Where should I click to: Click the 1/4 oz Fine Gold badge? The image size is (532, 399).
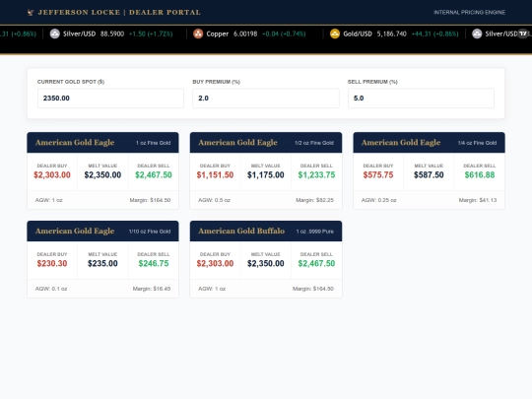point(477,143)
